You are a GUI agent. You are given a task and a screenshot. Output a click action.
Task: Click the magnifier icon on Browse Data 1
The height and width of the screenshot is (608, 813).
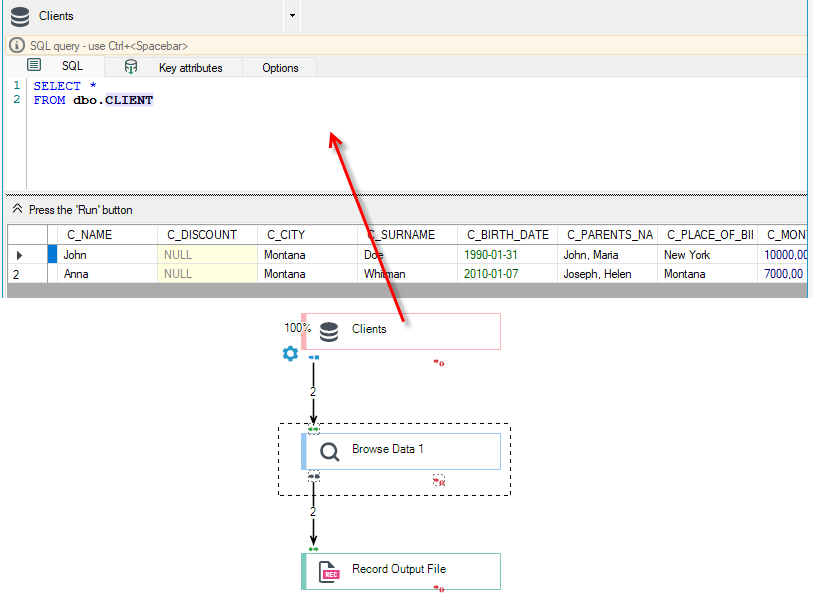coord(329,451)
